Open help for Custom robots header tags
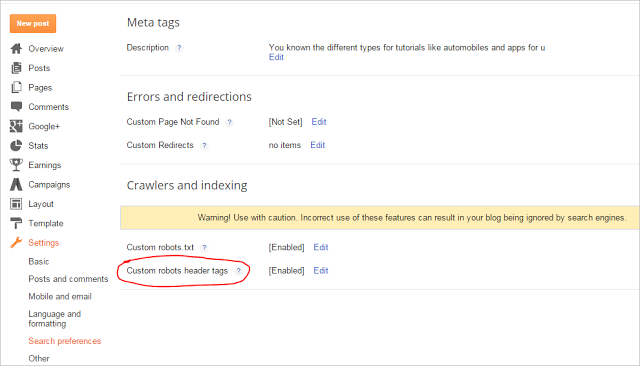This screenshot has height=366, width=640. (238, 271)
